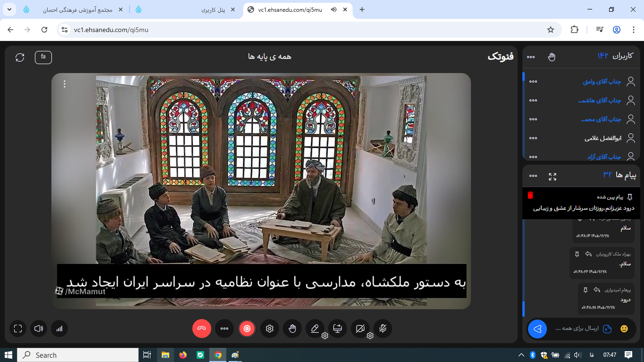Open the Chrome profile avatar
644x362 pixels.
coord(617,30)
